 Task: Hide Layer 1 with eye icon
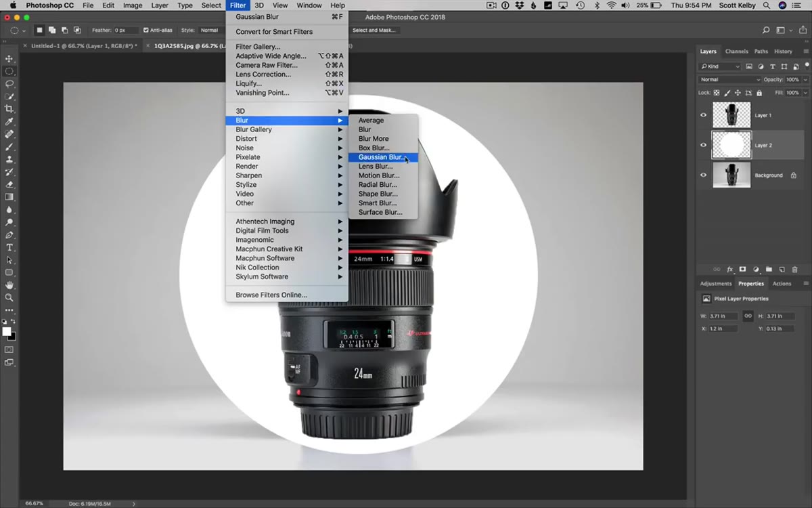(704, 115)
